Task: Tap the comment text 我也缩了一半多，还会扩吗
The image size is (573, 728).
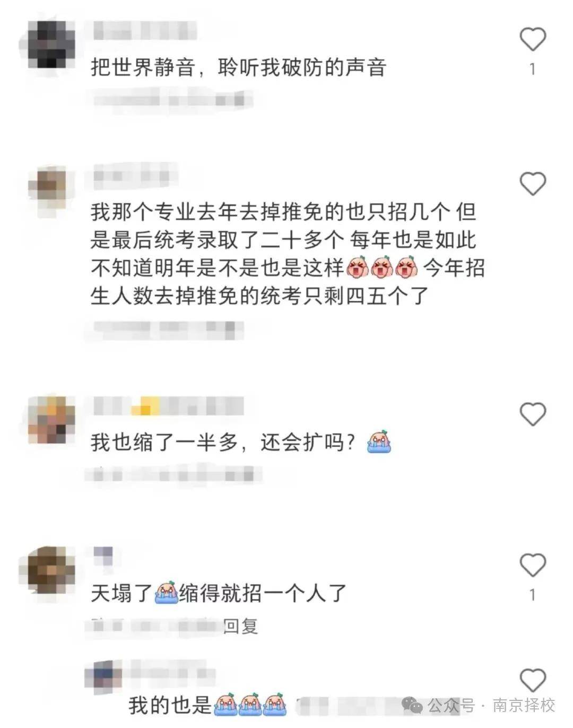Action: [x=223, y=442]
